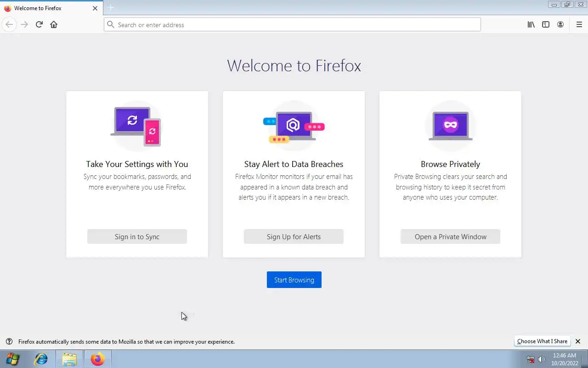The height and width of the screenshot is (368, 588).
Task: Click the Browse Privately heading
Action: [x=450, y=164]
